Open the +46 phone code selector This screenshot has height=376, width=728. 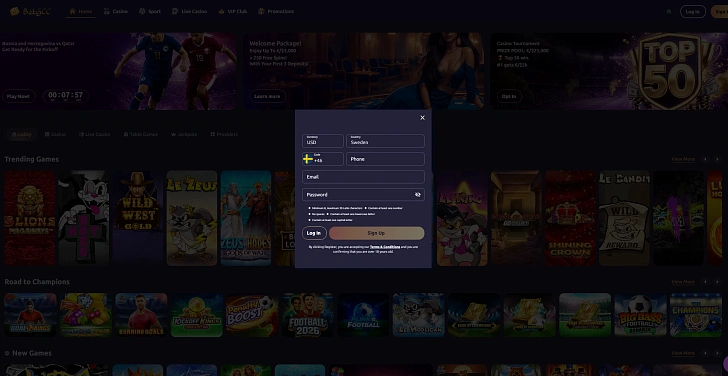point(323,159)
